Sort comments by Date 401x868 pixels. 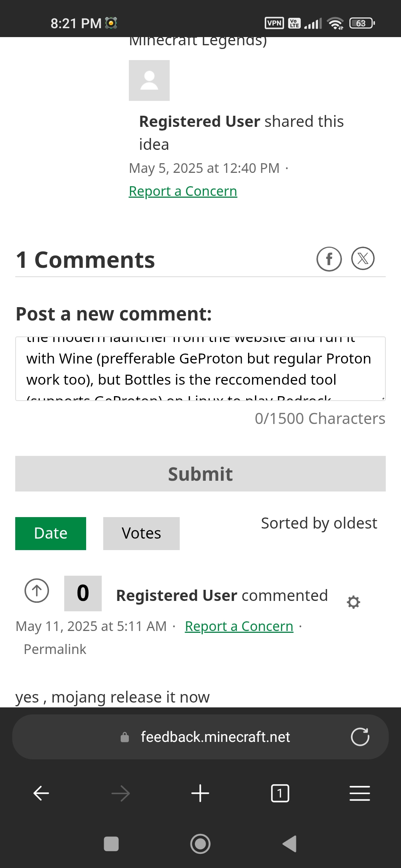pos(50,533)
